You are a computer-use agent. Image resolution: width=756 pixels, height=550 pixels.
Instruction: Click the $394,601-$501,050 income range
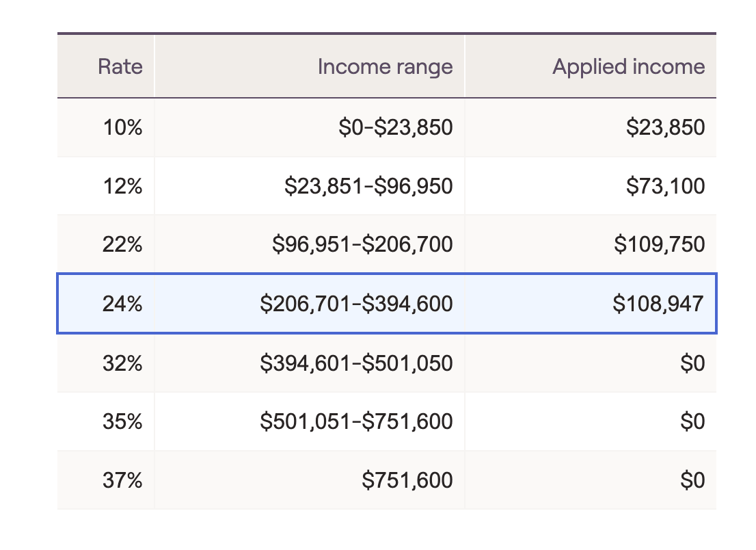point(356,363)
